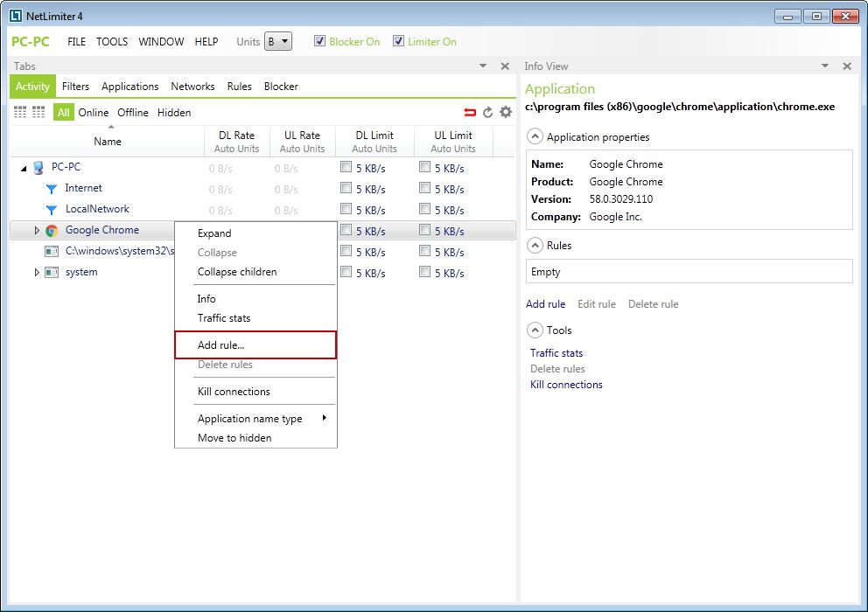Click Expand in the context menu
This screenshot has width=868, height=612.
[x=255, y=233]
